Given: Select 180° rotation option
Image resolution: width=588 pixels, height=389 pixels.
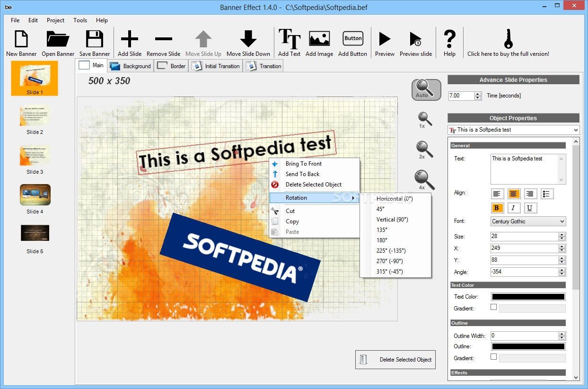Looking at the screenshot, I should (x=395, y=240).
